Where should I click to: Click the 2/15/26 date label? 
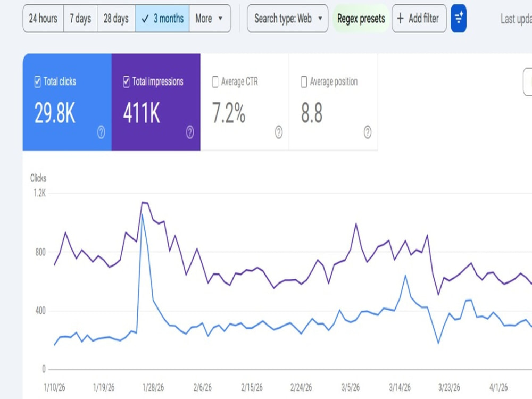click(252, 387)
